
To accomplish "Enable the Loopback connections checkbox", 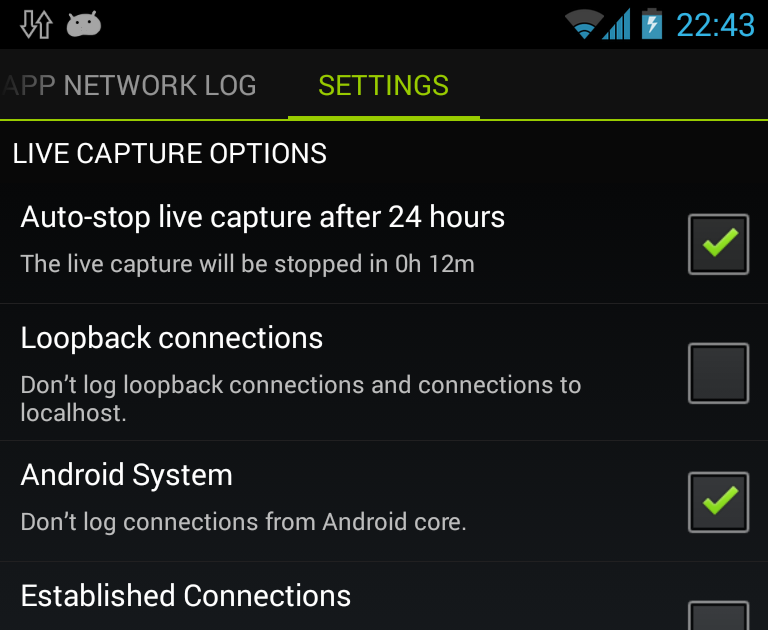I will pyautogui.click(x=719, y=373).
